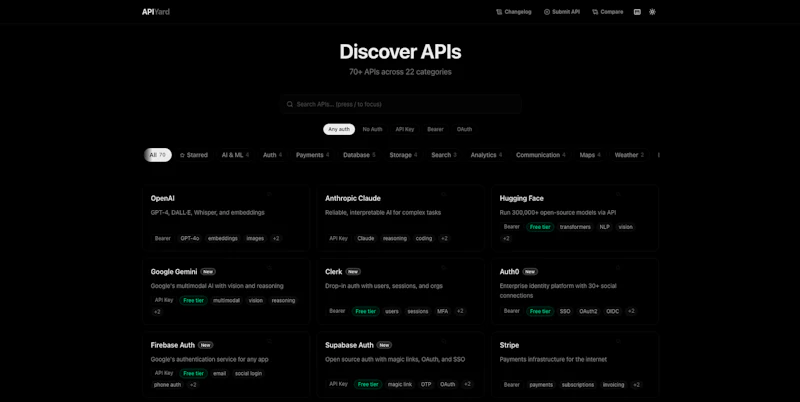The height and width of the screenshot is (402, 800).
Task: Open the OpenAI API card title
Action: pos(163,198)
